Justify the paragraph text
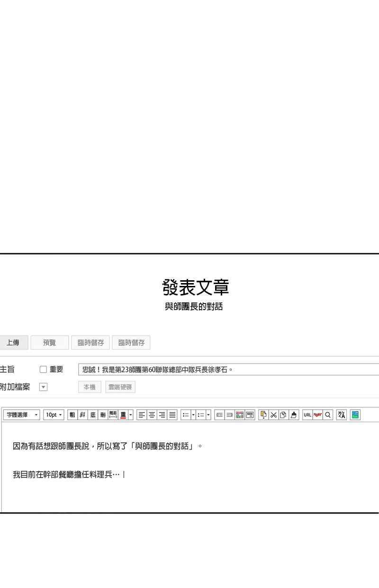The image size is (379, 588). point(173,415)
